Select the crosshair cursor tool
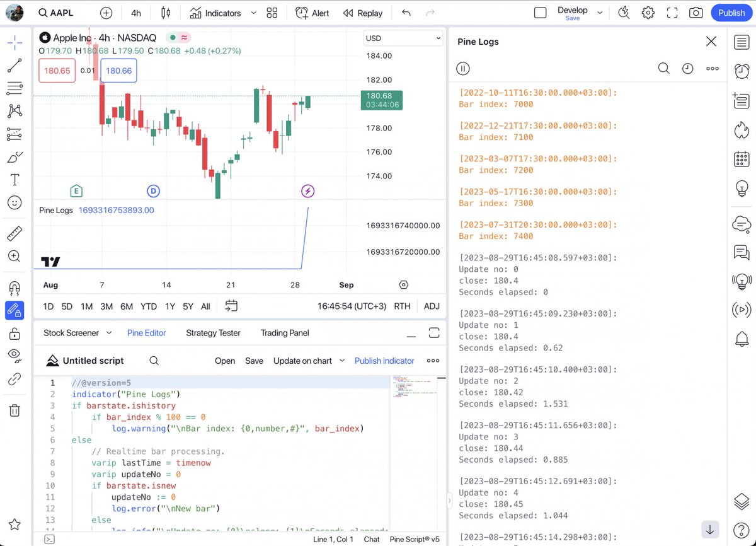 [x=14, y=43]
